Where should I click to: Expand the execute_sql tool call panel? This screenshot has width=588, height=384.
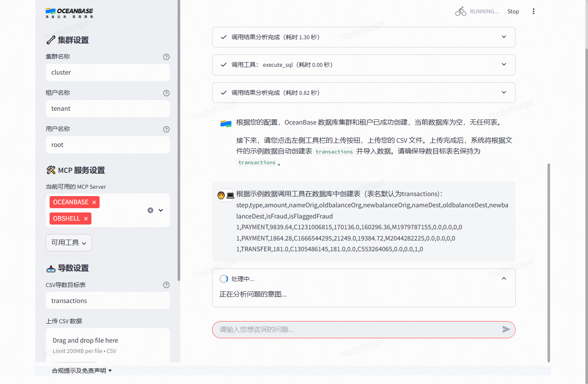(504, 65)
